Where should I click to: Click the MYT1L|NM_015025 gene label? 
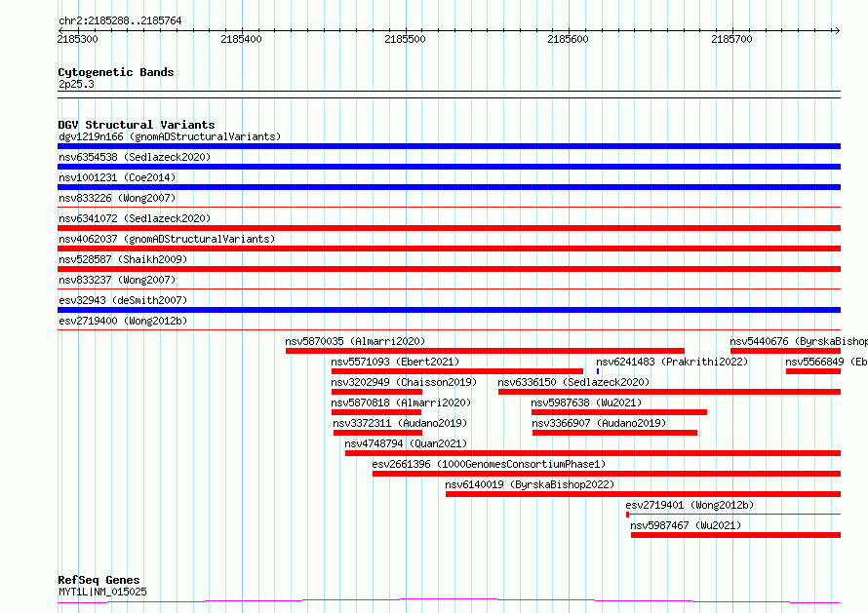pos(102,592)
